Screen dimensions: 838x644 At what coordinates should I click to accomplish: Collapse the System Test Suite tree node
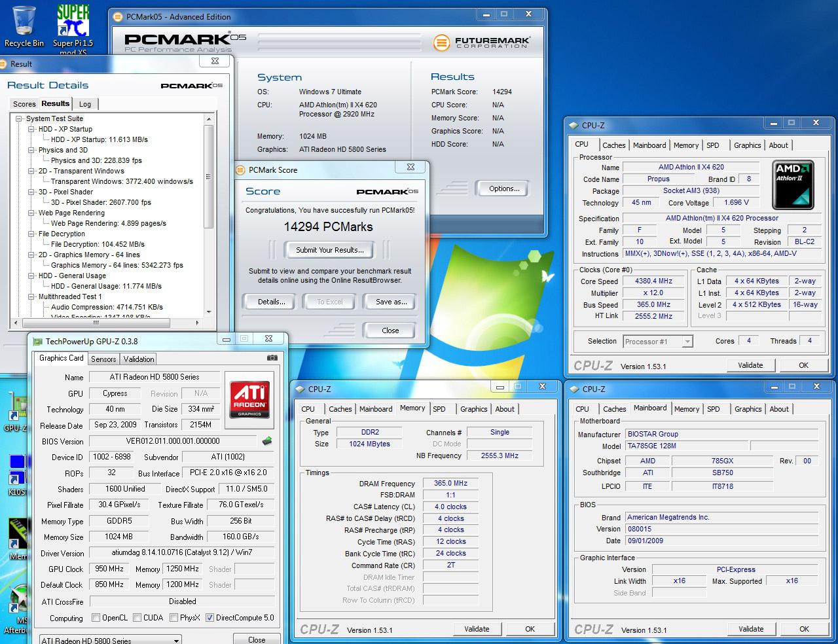coord(19,118)
